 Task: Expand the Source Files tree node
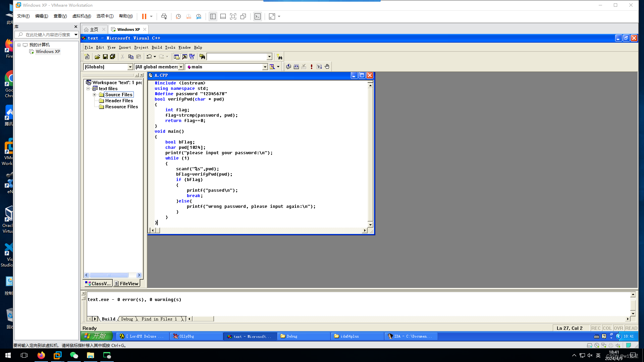click(95, 95)
